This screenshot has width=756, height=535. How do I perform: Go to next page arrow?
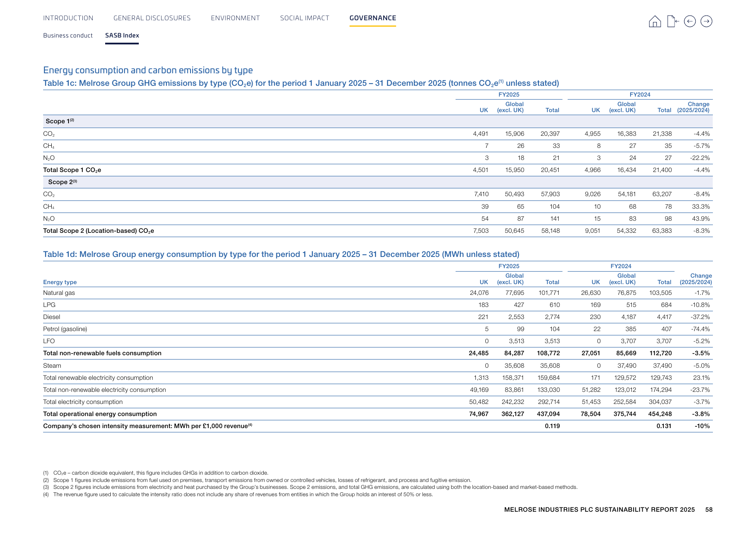click(706, 21)
